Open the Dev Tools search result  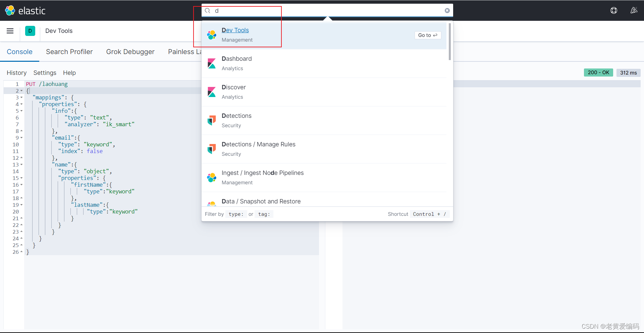tap(324, 35)
